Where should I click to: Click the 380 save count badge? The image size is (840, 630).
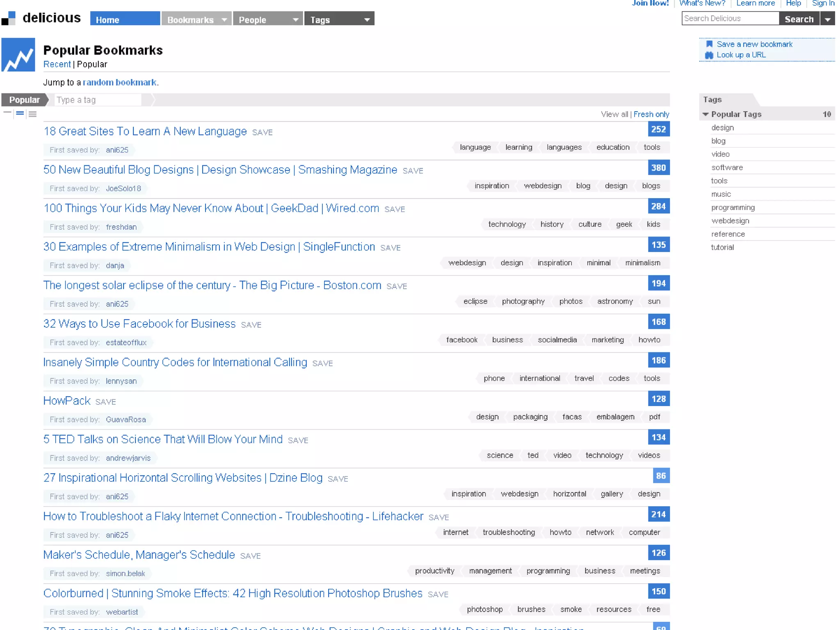[x=658, y=168]
